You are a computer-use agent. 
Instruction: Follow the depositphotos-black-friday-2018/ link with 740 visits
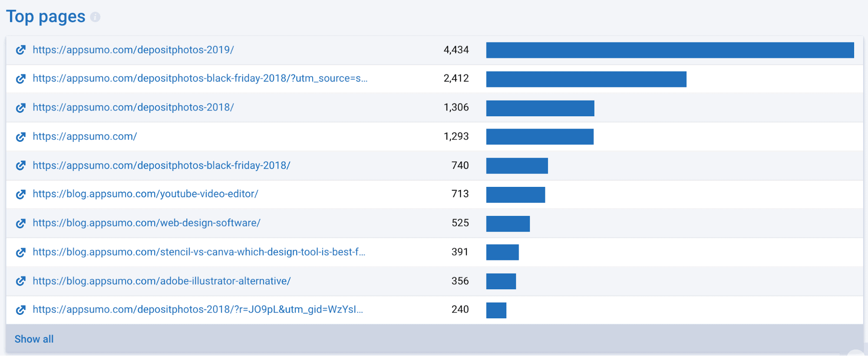pyautogui.click(x=162, y=166)
